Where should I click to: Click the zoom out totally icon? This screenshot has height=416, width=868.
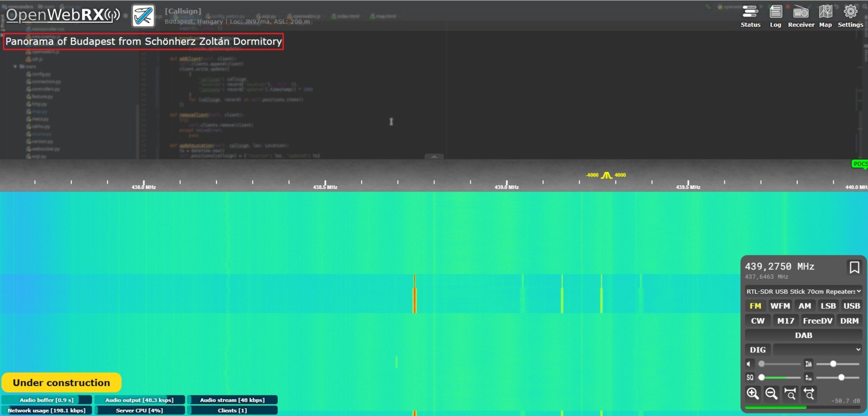tap(809, 394)
